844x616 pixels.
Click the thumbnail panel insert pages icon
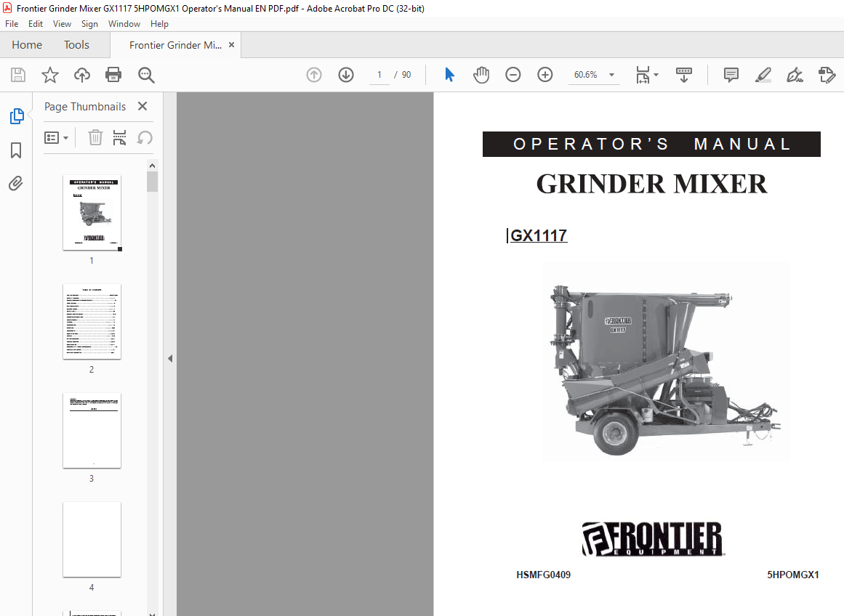119,138
